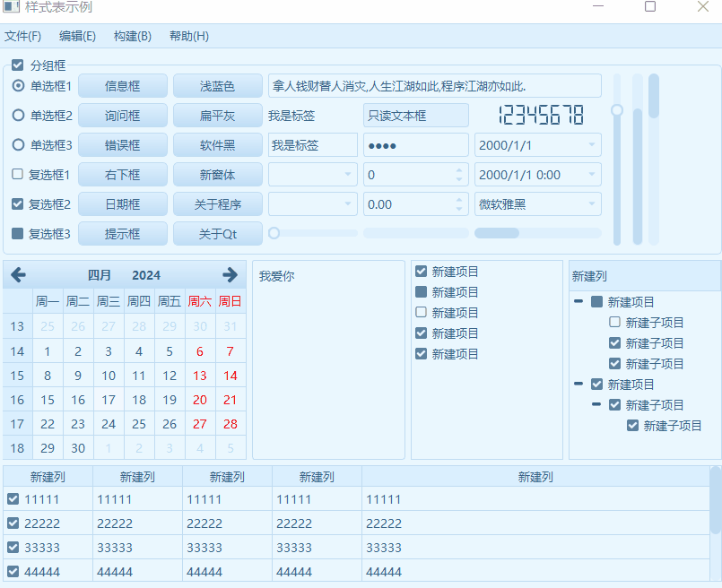
Task: Increase the integer spin box value
Action: [x=459, y=170]
